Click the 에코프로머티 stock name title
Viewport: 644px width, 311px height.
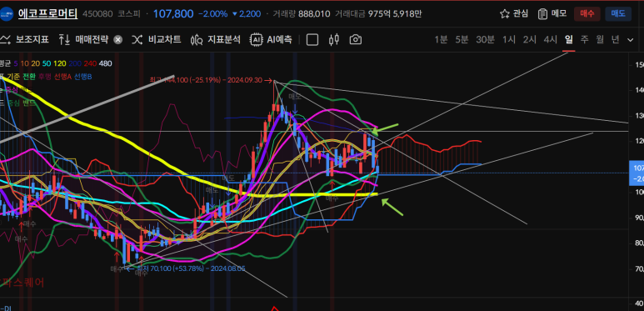coord(47,14)
